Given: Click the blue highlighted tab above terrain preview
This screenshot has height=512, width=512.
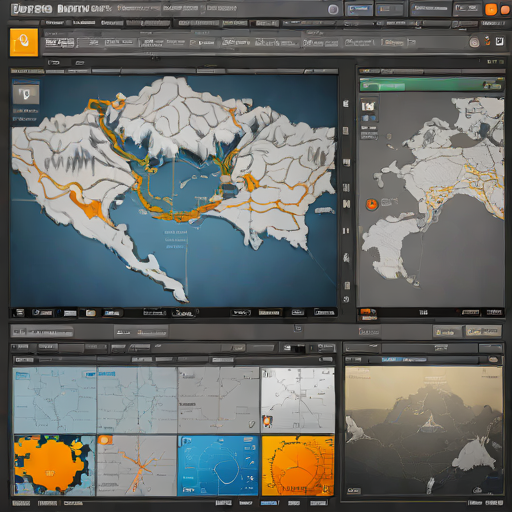Looking at the screenshot, I should coord(404,360).
